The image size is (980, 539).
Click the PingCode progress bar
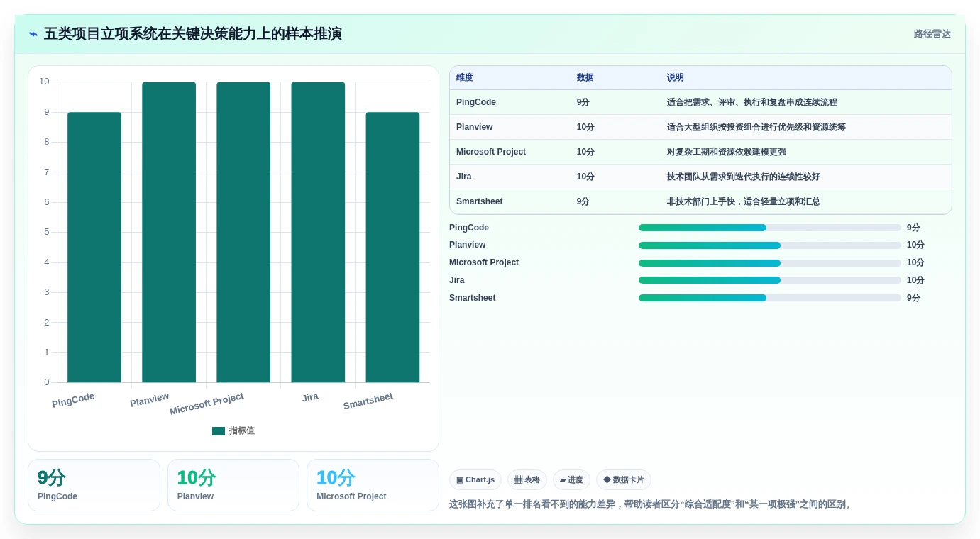pyautogui.click(x=770, y=228)
